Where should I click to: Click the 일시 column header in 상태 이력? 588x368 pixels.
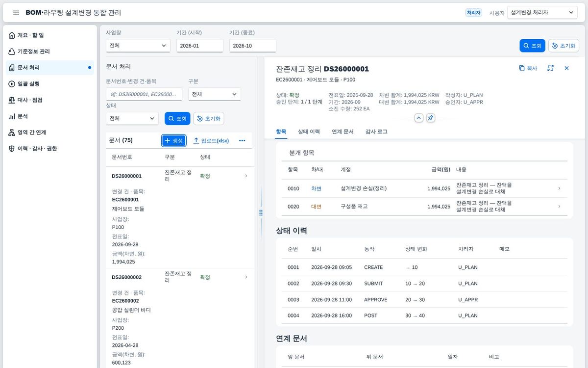click(317, 249)
